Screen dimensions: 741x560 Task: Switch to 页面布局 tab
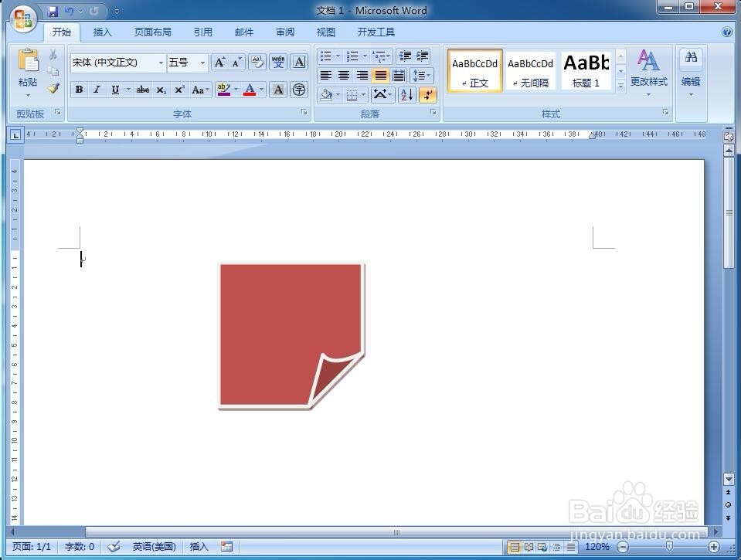[x=153, y=32]
